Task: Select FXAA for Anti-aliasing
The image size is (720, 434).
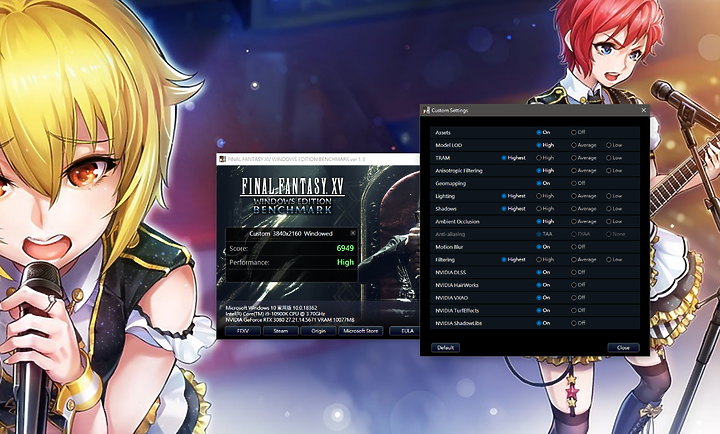Action: click(580, 234)
